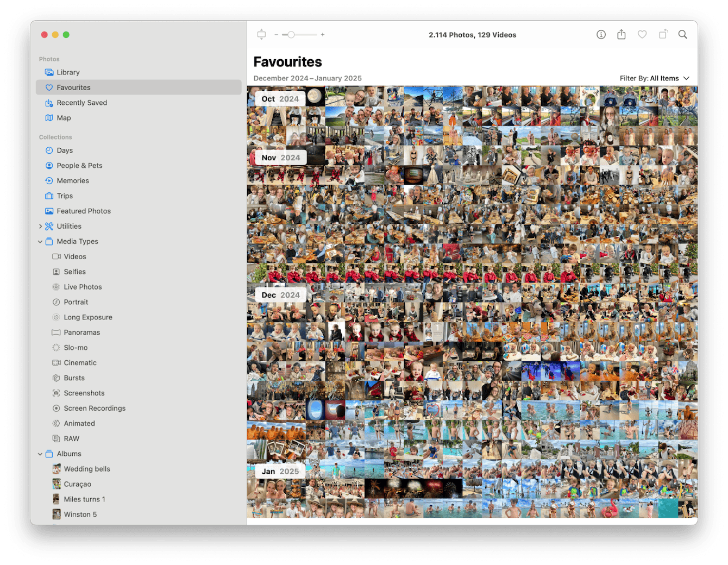Open the Share menu icon

[x=622, y=35]
